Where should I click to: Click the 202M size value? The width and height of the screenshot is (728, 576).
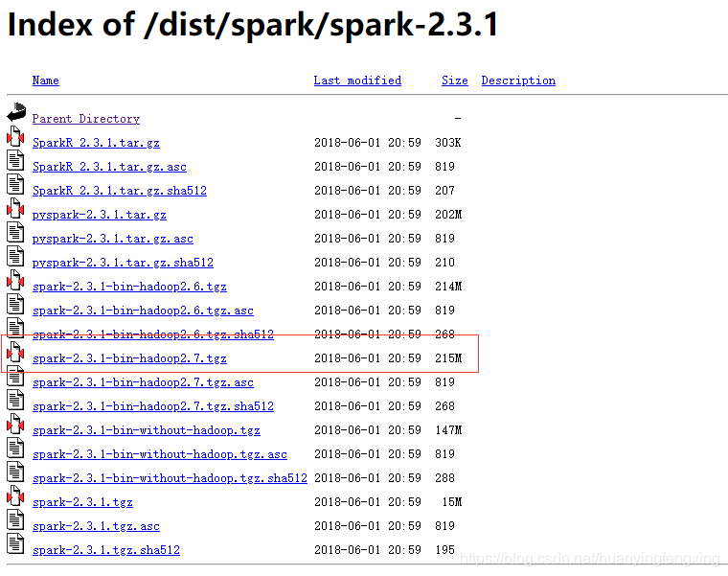coord(448,215)
